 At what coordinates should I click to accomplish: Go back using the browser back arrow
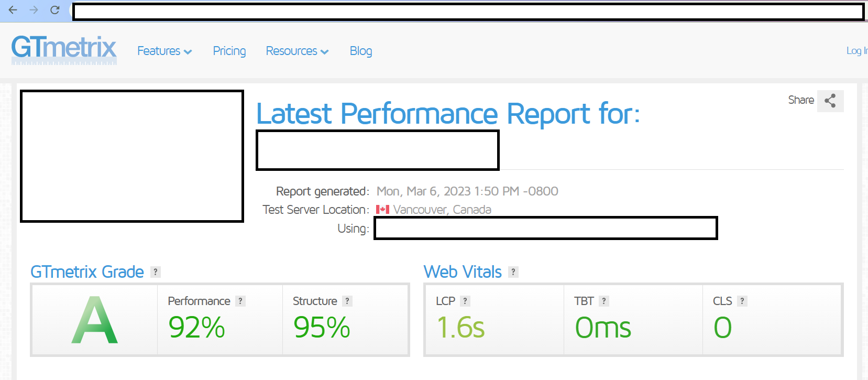[13, 10]
